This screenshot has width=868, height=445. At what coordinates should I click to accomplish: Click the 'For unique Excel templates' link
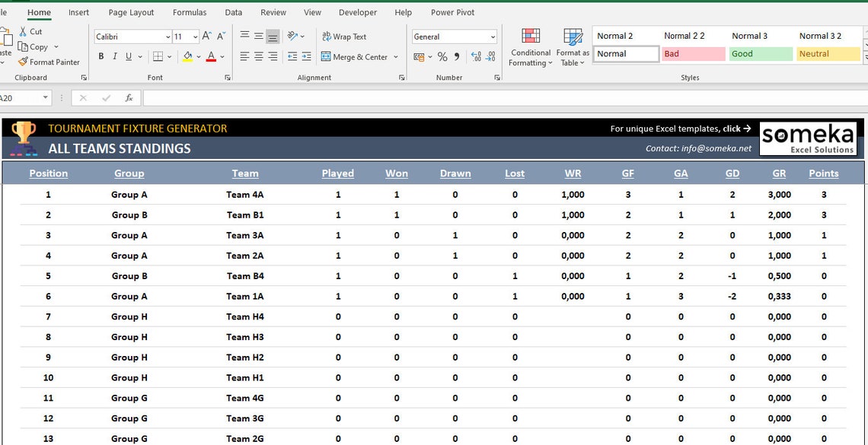pyautogui.click(x=680, y=128)
